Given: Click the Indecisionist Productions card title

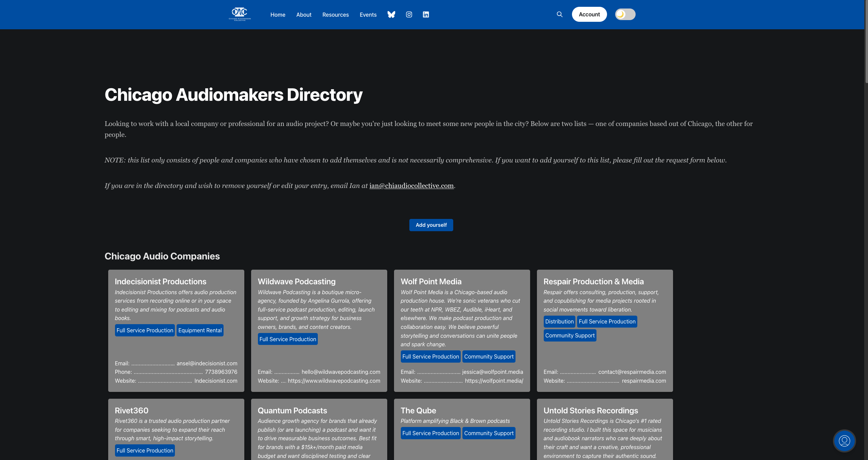Looking at the screenshot, I should (161, 282).
